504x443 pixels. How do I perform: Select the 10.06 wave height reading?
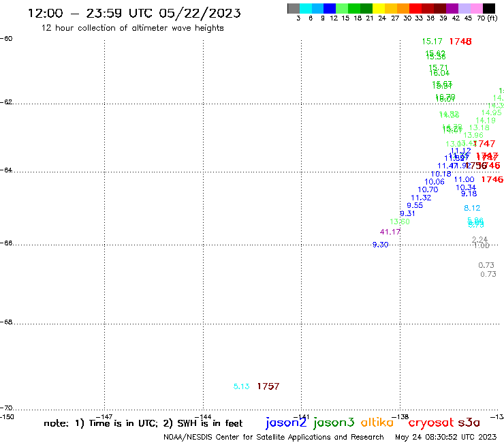[435, 182]
